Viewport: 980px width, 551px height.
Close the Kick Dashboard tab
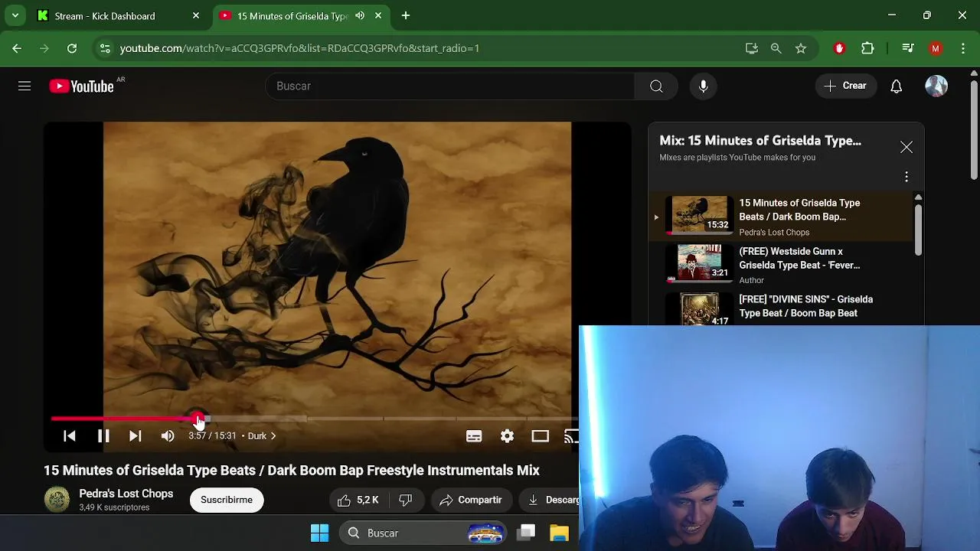tap(196, 15)
